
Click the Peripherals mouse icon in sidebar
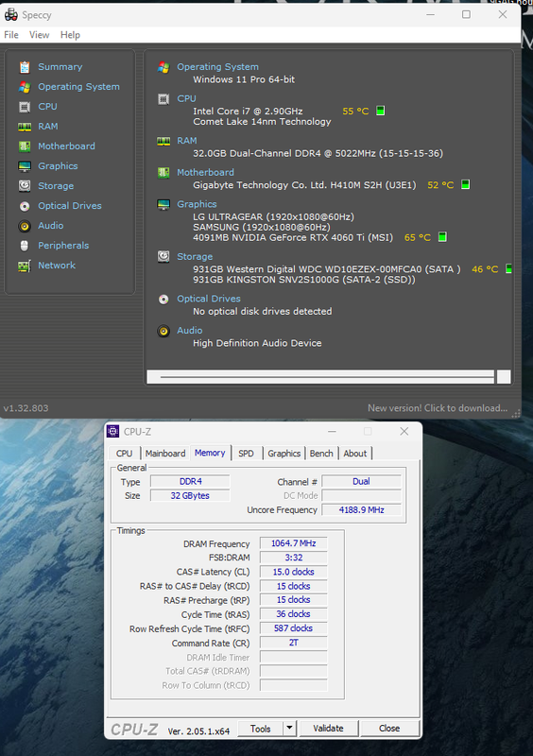(x=25, y=246)
